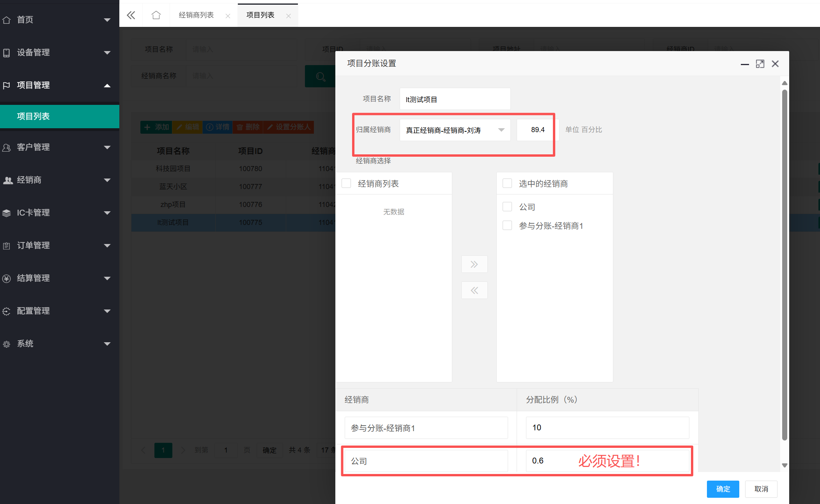
Task: Click dialog scrollbar down arrow
Action: coord(785,465)
